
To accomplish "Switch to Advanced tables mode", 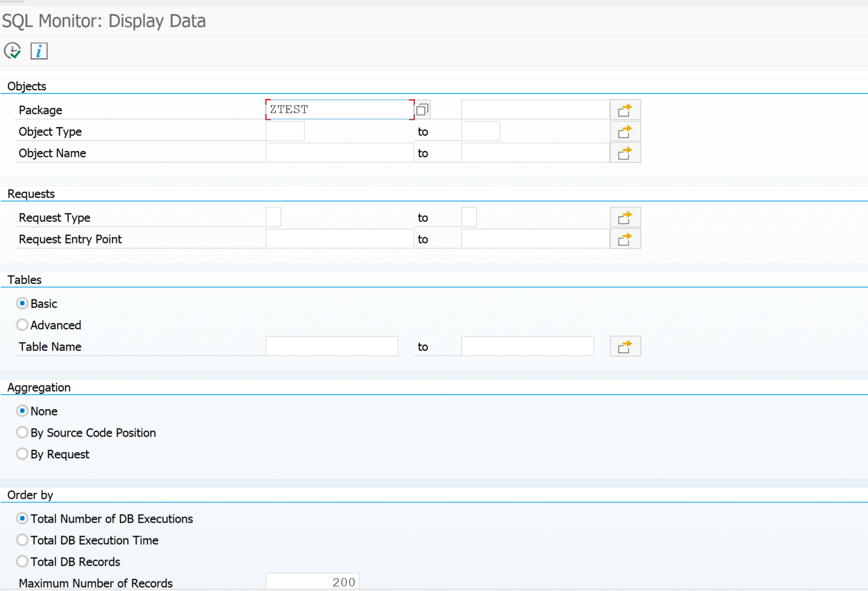I will coord(22,324).
